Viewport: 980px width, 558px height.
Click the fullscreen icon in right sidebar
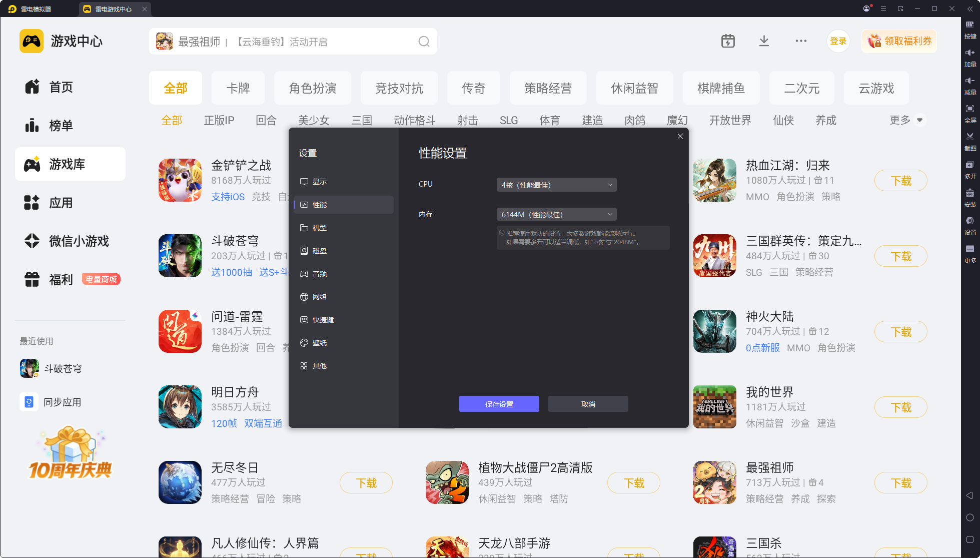coord(970,109)
